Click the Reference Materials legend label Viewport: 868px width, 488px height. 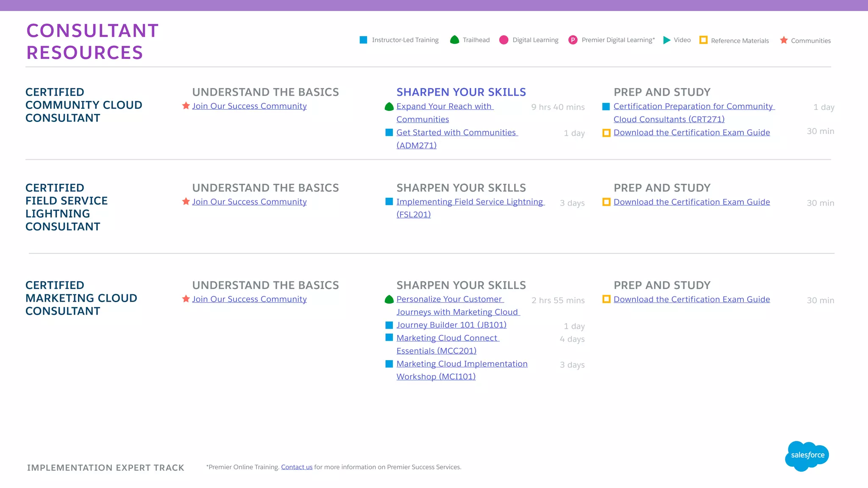point(740,41)
